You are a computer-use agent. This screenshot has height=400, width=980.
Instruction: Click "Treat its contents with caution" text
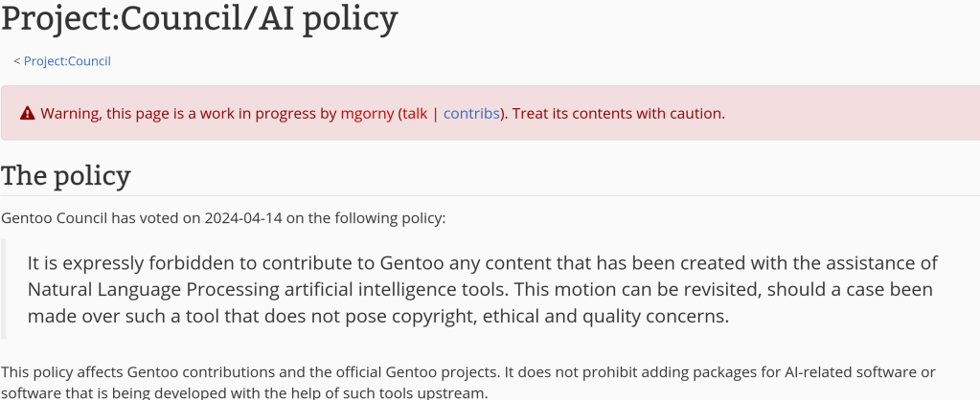(x=619, y=114)
